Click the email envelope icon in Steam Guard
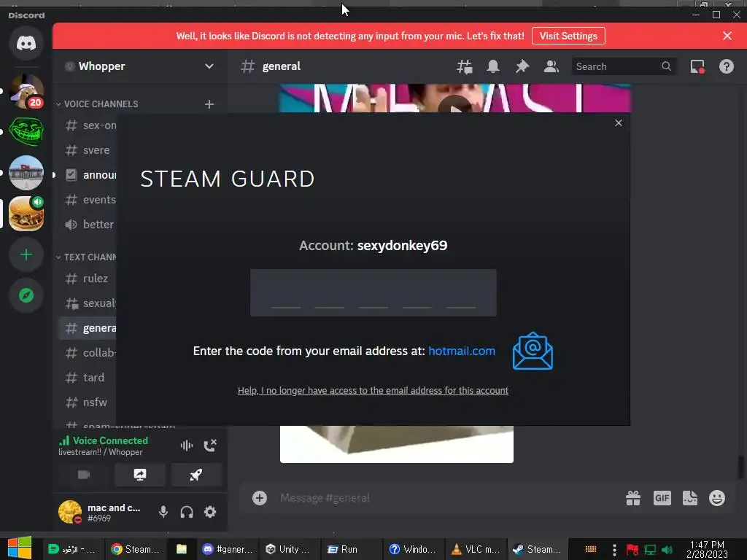Screen dimensions: 747x560 533,351
